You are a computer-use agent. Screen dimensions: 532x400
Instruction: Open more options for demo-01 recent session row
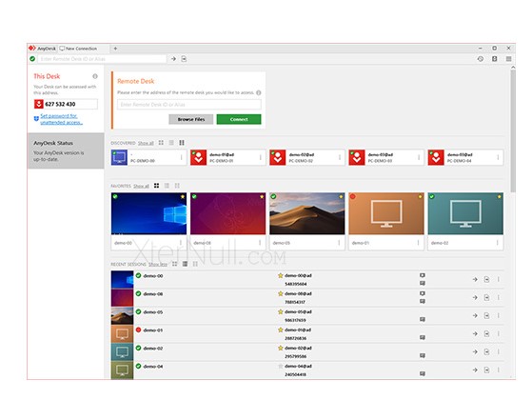[x=499, y=333]
